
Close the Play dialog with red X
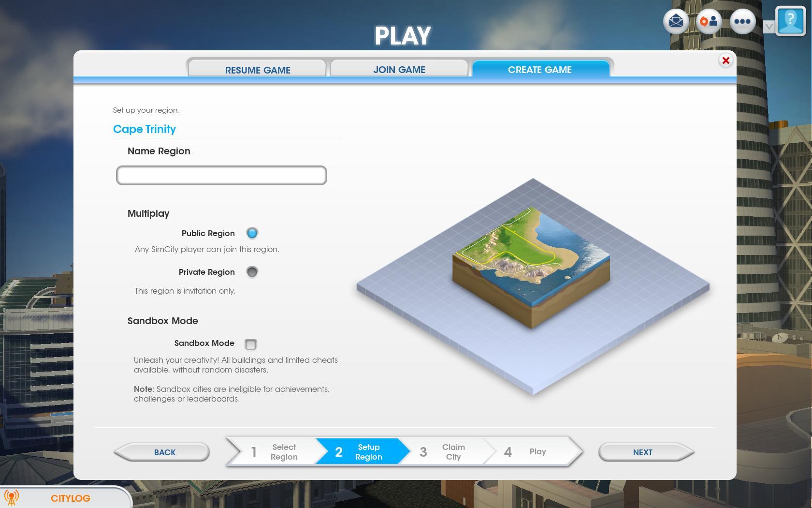point(725,60)
